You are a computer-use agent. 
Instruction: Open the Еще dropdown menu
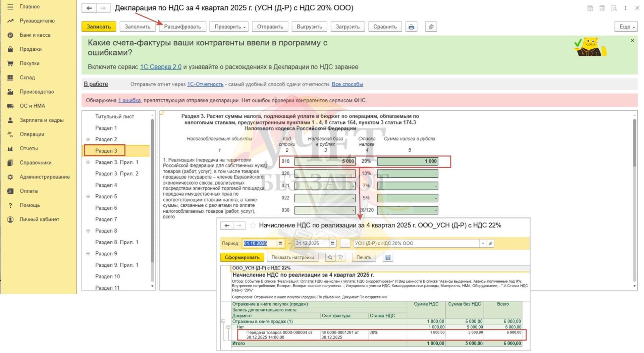click(626, 27)
